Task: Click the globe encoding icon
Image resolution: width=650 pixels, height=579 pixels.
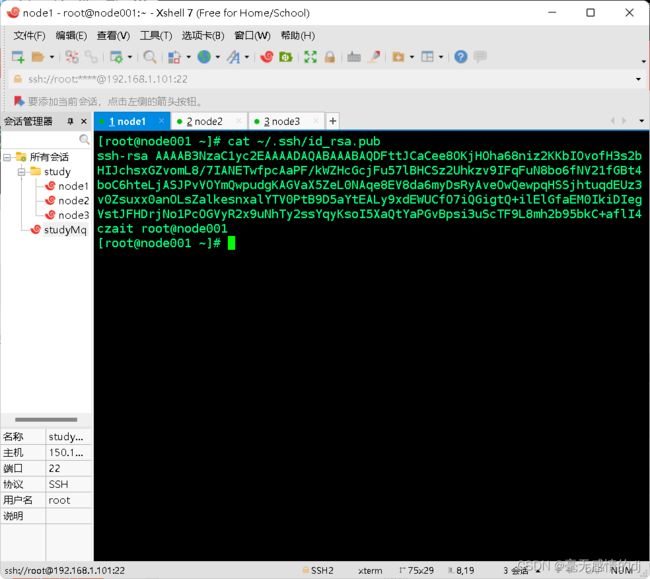Action: tap(204, 57)
